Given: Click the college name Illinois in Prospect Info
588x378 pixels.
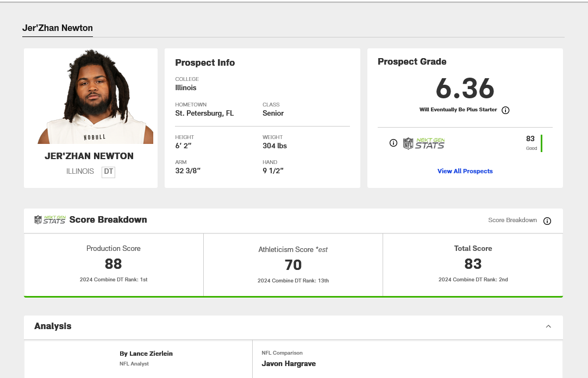Looking at the screenshot, I should click(x=186, y=87).
